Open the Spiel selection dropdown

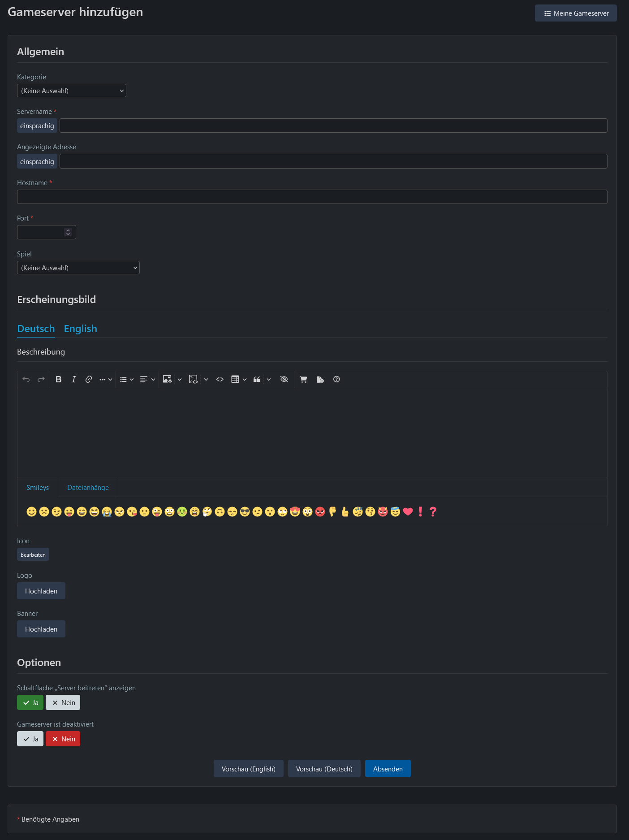point(78,268)
